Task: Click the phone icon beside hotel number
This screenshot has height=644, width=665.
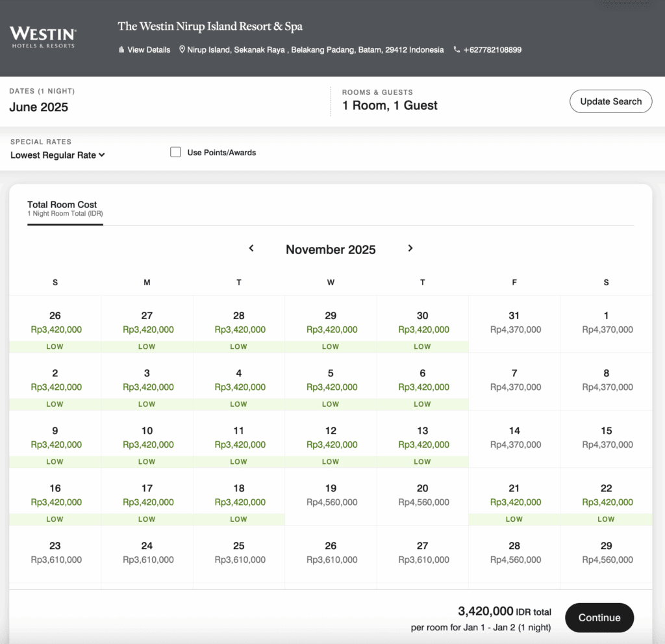Action: (x=457, y=49)
